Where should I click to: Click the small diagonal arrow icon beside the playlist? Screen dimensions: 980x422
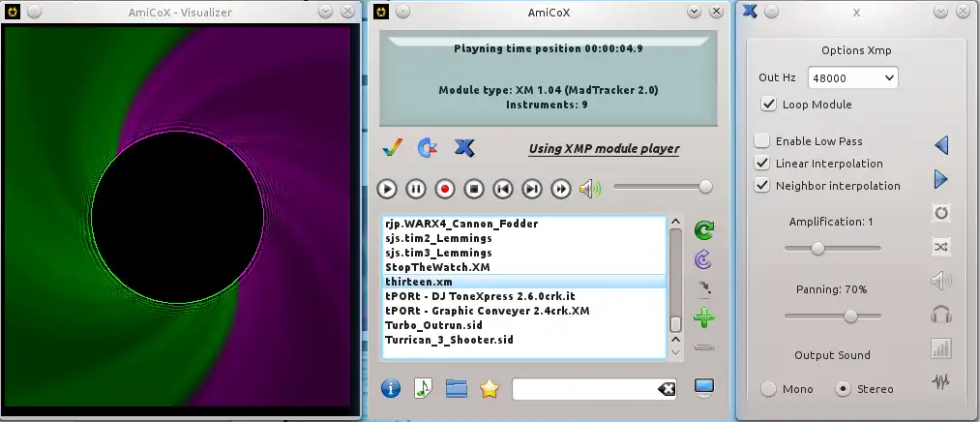tap(704, 288)
